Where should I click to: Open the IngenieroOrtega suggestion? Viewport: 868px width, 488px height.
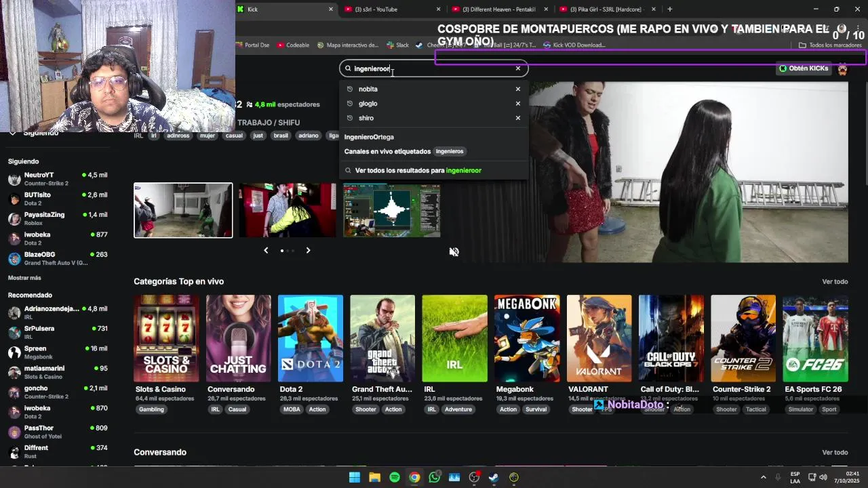point(369,137)
